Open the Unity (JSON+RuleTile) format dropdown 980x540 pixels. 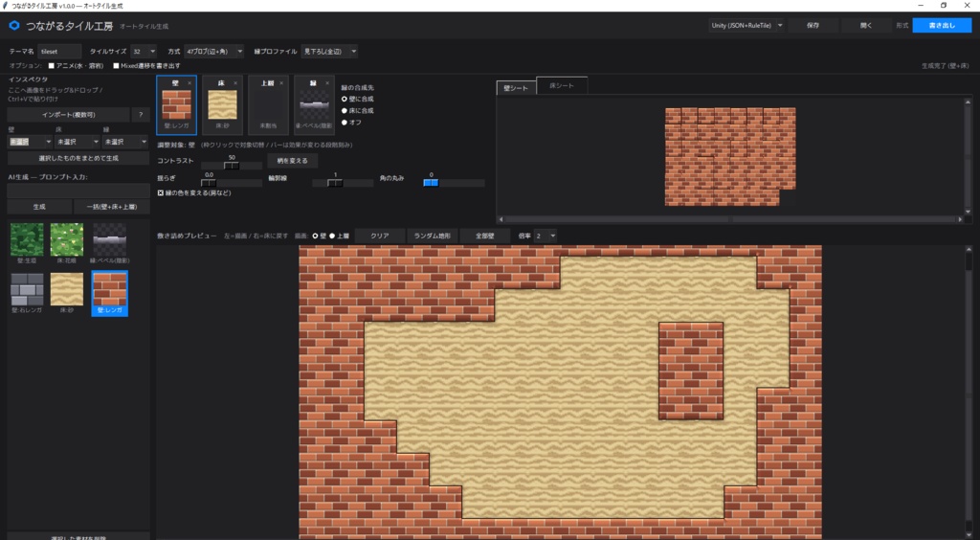point(746,26)
